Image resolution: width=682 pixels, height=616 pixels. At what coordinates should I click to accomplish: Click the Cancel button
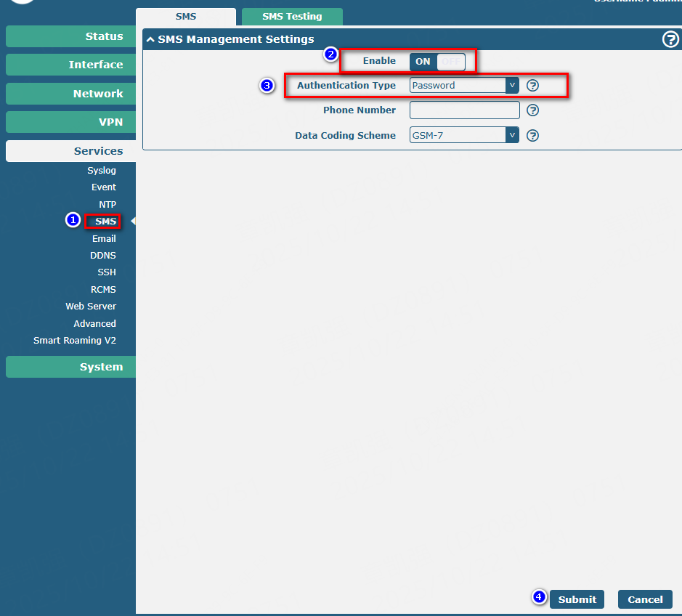click(645, 599)
